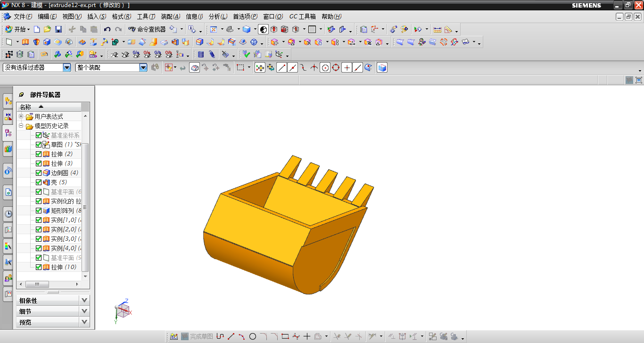Click the Fit view icon

pyautogui.click(x=213, y=29)
